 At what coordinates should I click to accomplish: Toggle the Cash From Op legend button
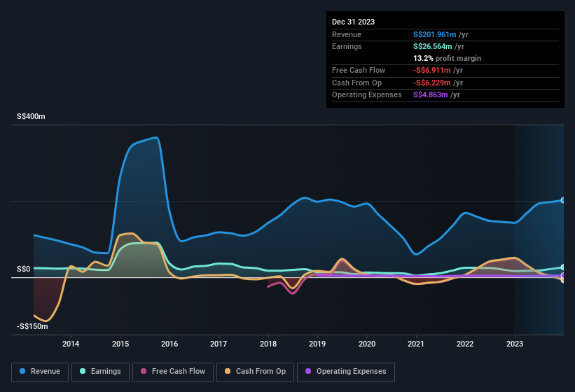[255, 372]
